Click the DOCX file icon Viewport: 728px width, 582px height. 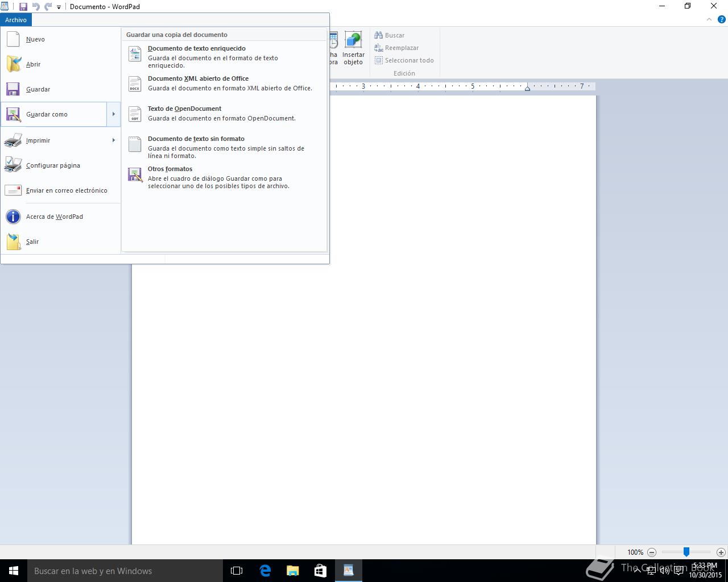pos(135,84)
